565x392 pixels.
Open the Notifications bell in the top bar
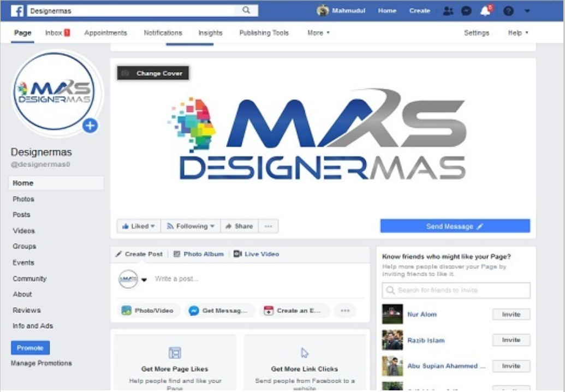click(484, 10)
